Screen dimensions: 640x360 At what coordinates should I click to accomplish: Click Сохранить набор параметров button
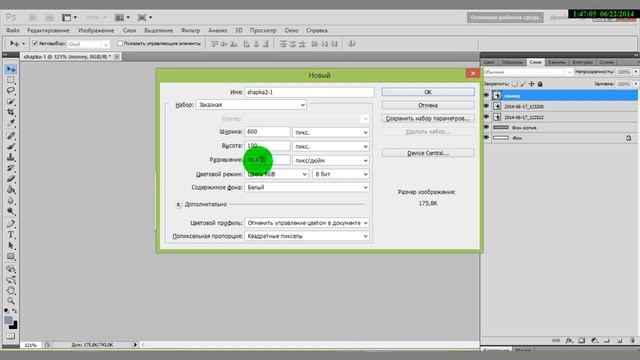(428, 118)
